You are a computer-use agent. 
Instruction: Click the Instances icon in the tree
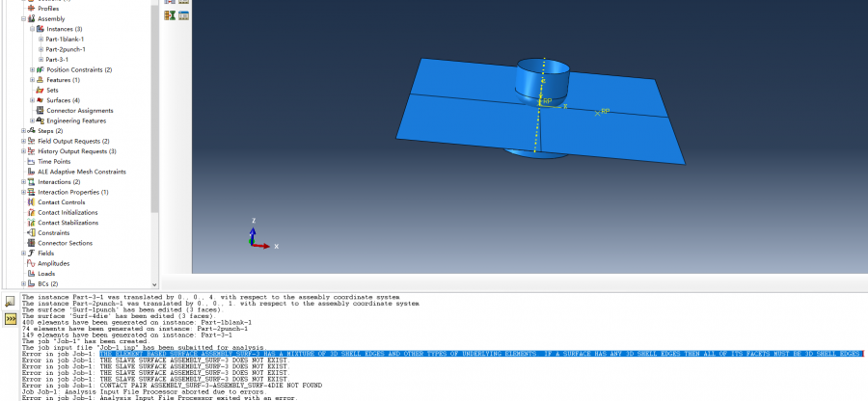coord(40,29)
